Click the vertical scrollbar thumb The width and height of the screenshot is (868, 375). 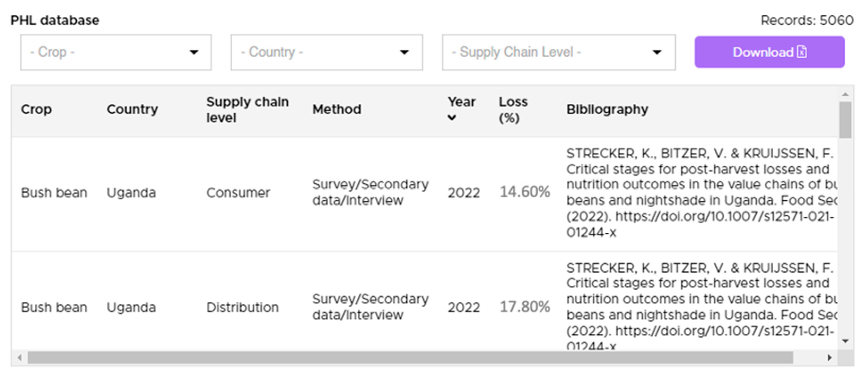click(x=845, y=120)
